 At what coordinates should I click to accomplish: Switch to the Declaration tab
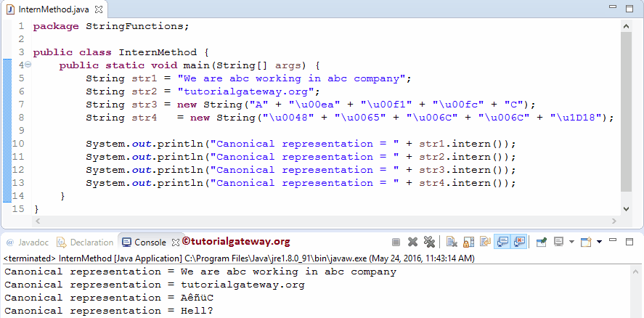pos(85,242)
